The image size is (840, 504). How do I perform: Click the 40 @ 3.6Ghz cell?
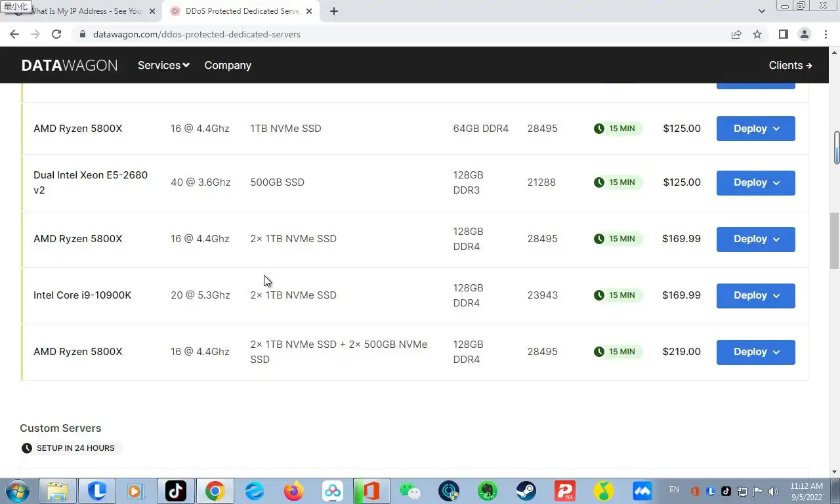200,182
